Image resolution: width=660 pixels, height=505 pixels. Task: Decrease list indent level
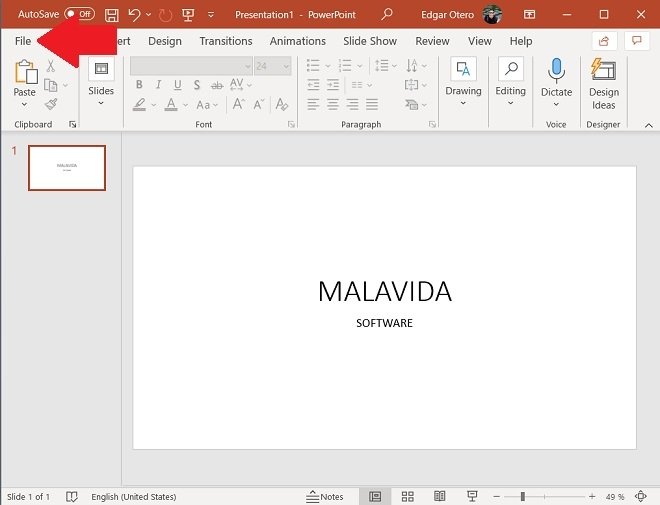tap(313, 85)
